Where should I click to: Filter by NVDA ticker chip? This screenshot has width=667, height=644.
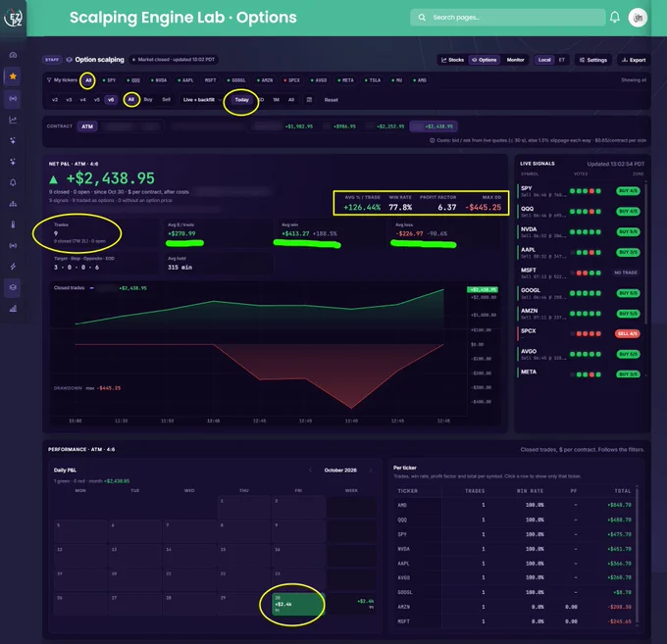(159, 80)
